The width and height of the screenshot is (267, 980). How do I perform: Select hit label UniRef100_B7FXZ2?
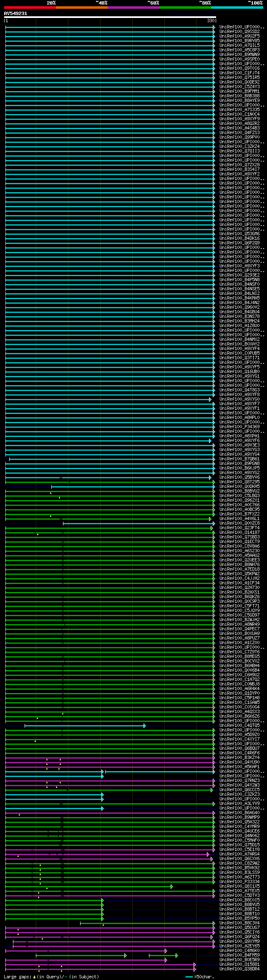click(x=239, y=514)
